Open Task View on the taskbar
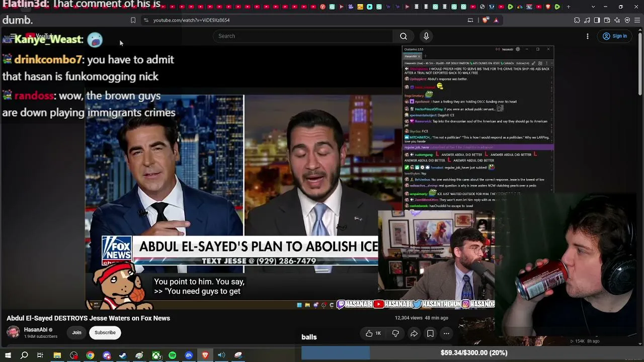The height and width of the screenshot is (362, 644). [x=40, y=355]
